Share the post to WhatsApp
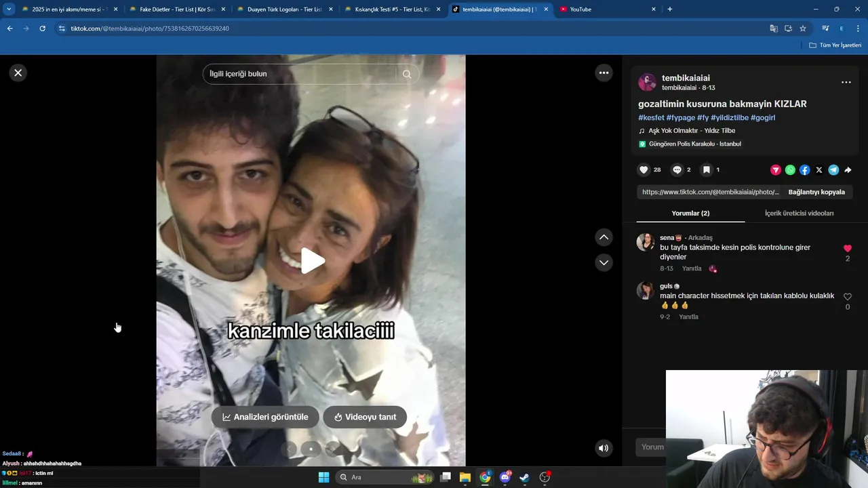 coord(790,170)
